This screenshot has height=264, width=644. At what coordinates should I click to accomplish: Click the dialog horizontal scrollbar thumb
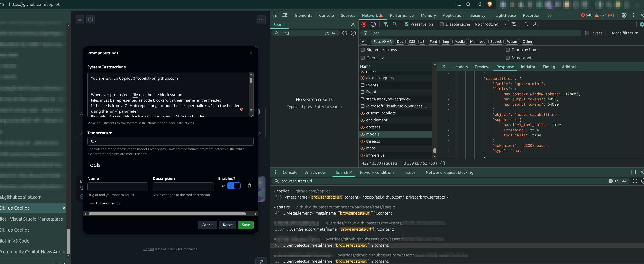click(x=167, y=214)
